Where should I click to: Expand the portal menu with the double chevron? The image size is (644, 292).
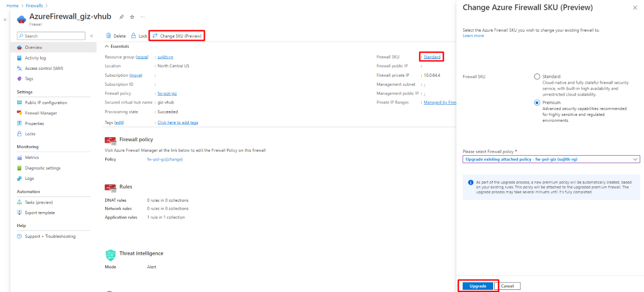click(5, 19)
